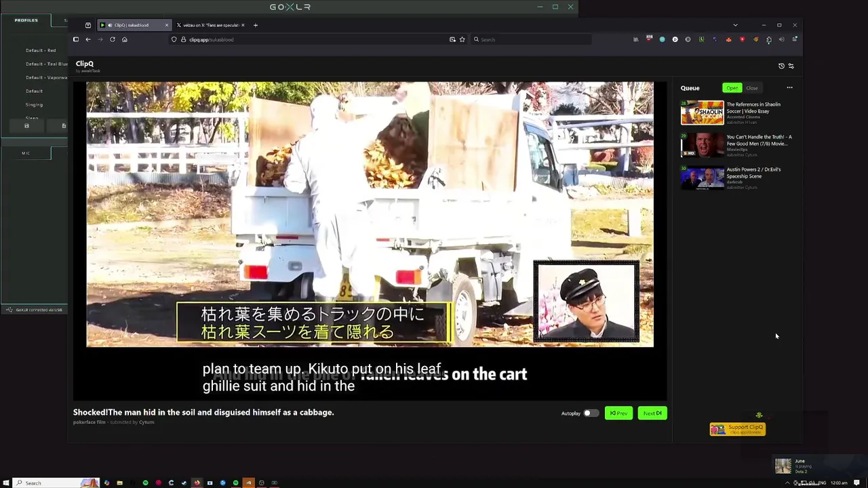Click the green Open queue button

[732, 88]
